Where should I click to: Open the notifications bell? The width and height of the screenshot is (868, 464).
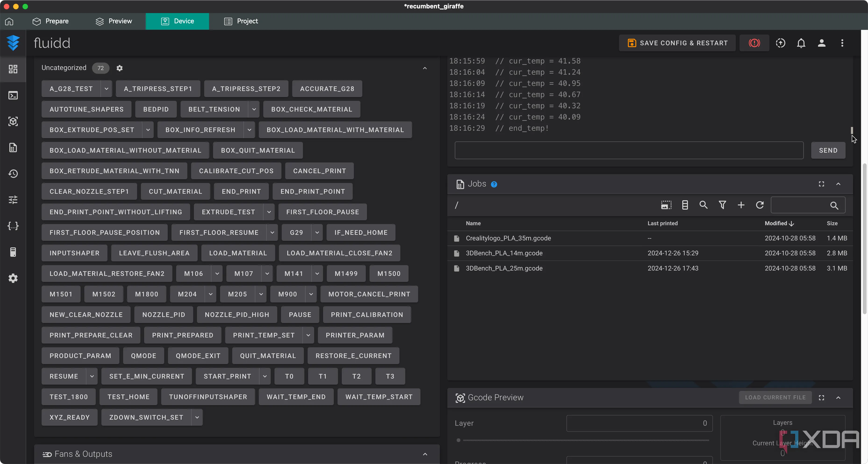[x=801, y=43]
